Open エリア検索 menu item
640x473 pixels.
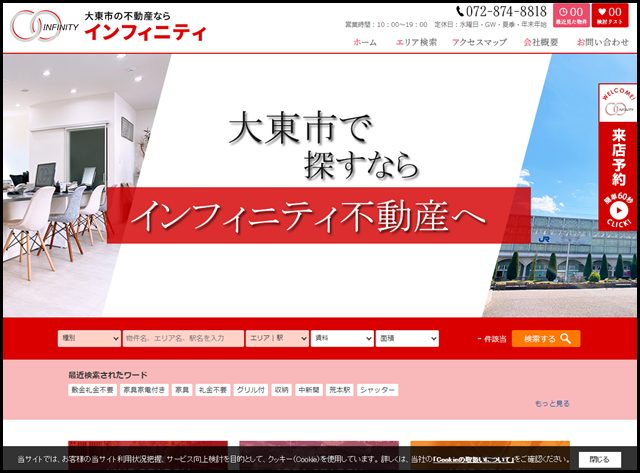click(x=416, y=42)
